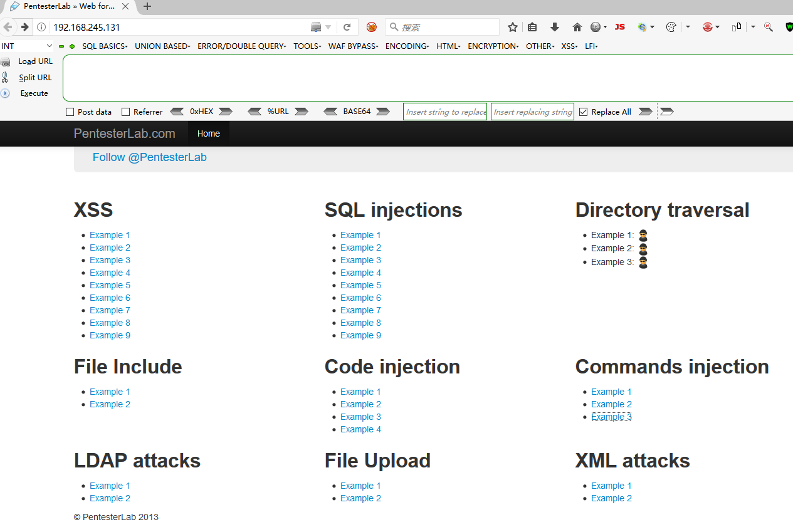Screen dimensions: 793x532
Task: Open File Upload Example 2 link
Action: click(360, 498)
